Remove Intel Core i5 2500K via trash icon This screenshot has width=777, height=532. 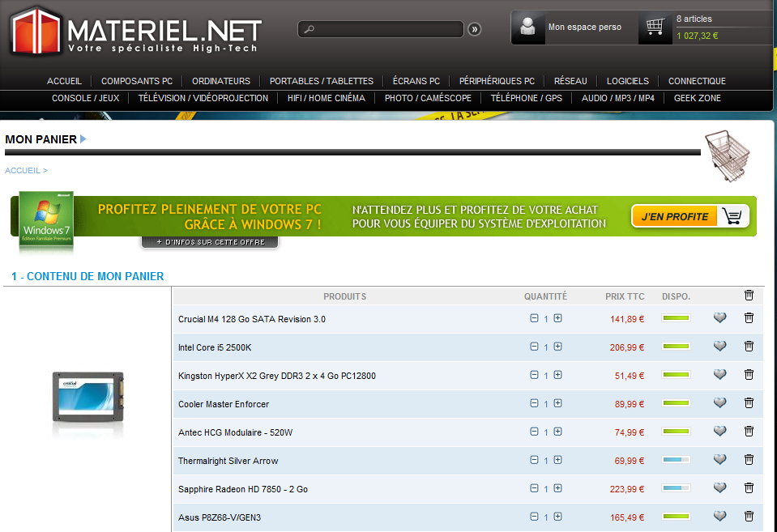[749, 347]
